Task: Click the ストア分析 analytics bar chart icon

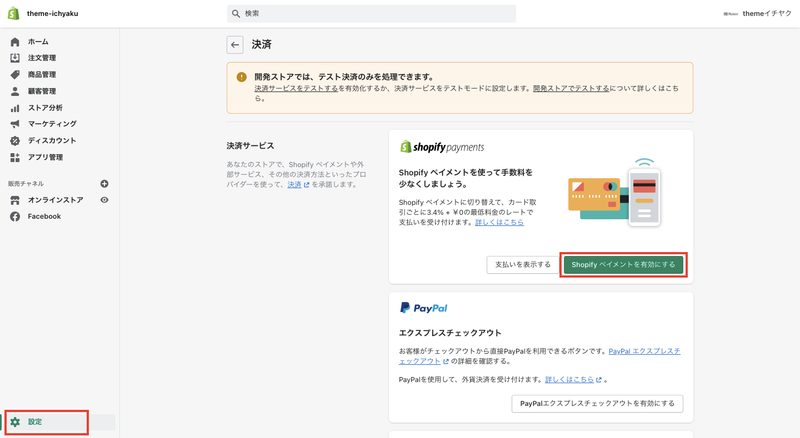Action: pos(15,108)
